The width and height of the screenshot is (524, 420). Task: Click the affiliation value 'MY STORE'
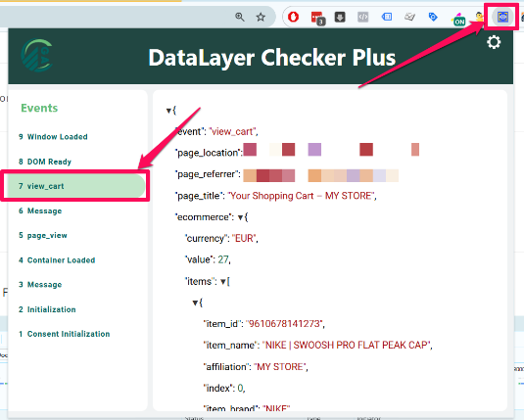pyautogui.click(x=280, y=366)
